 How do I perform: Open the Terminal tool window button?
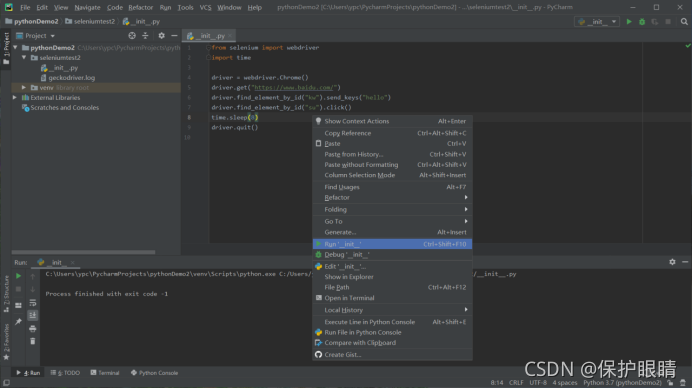click(x=105, y=373)
